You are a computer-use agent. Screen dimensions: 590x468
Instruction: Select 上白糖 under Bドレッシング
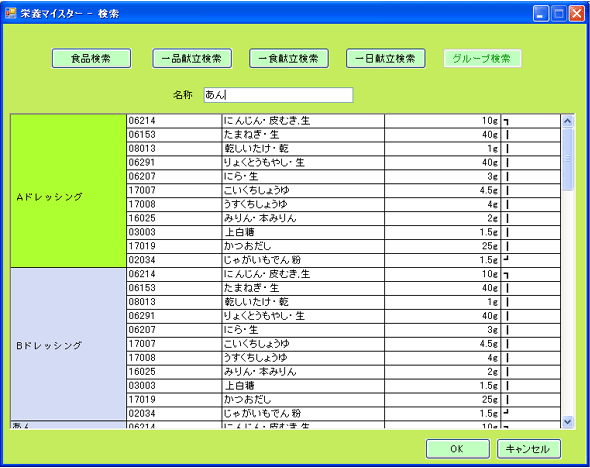pyautogui.click(x=303, y=386)
